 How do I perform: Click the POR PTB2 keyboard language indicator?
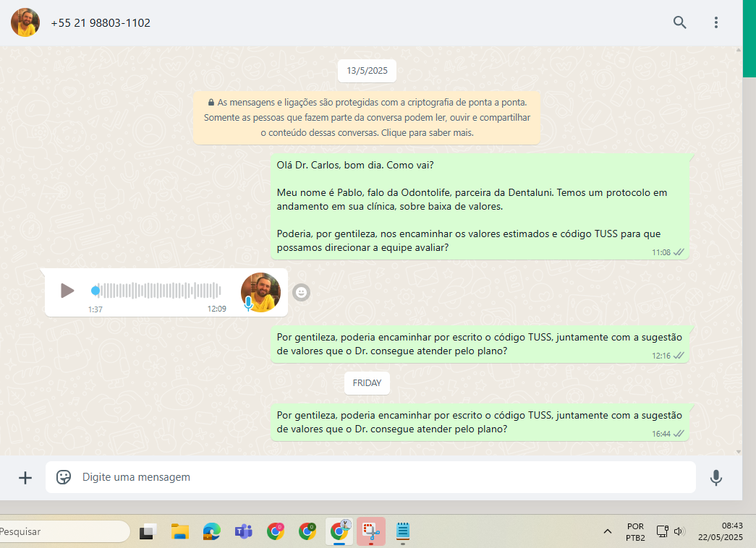(635, 532)
